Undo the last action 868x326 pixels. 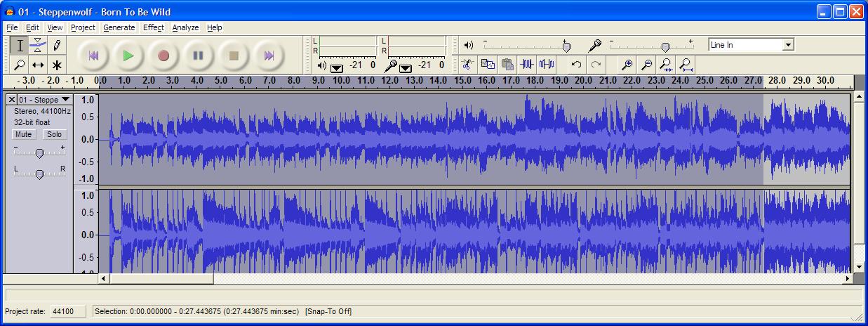(x=576, y=65)
